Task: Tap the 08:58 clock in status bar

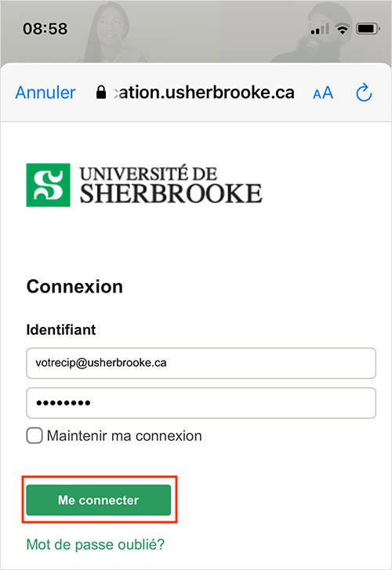Action: tap(45, 29)
